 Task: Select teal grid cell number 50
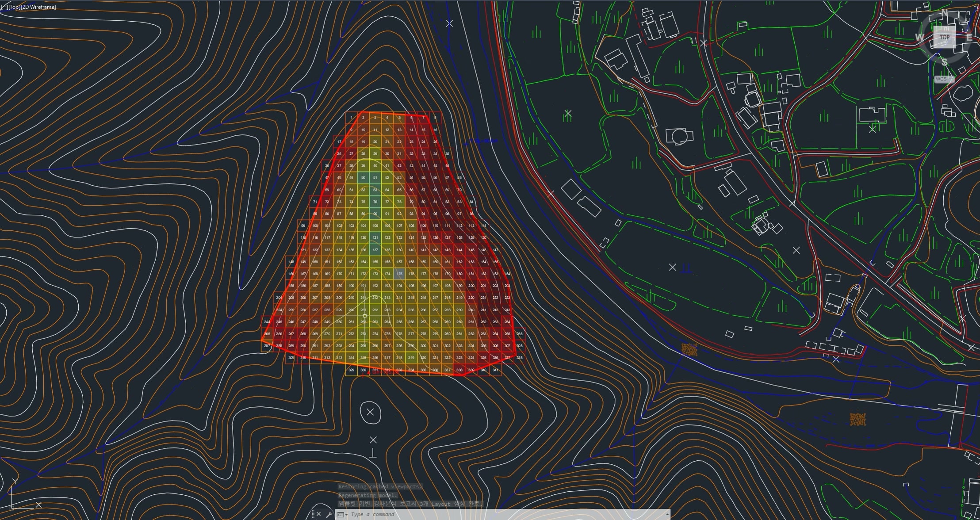pyautogui.click(x=364, y=178)
